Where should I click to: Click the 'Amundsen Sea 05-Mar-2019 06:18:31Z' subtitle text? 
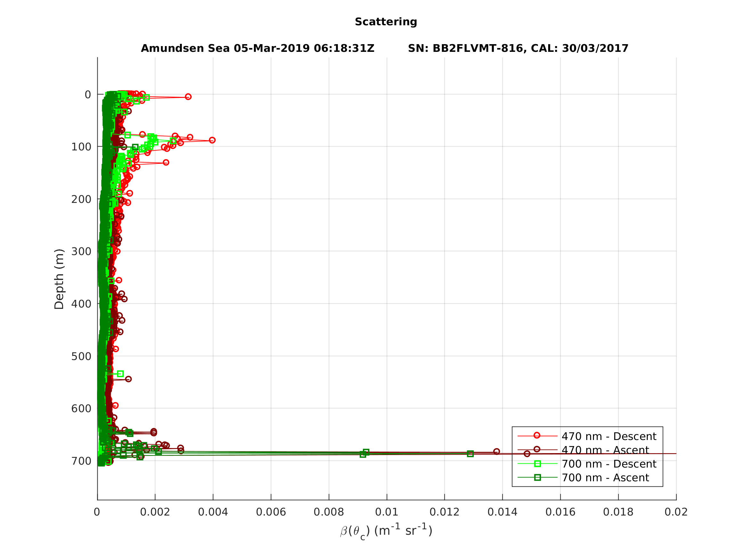pos(258,48)
